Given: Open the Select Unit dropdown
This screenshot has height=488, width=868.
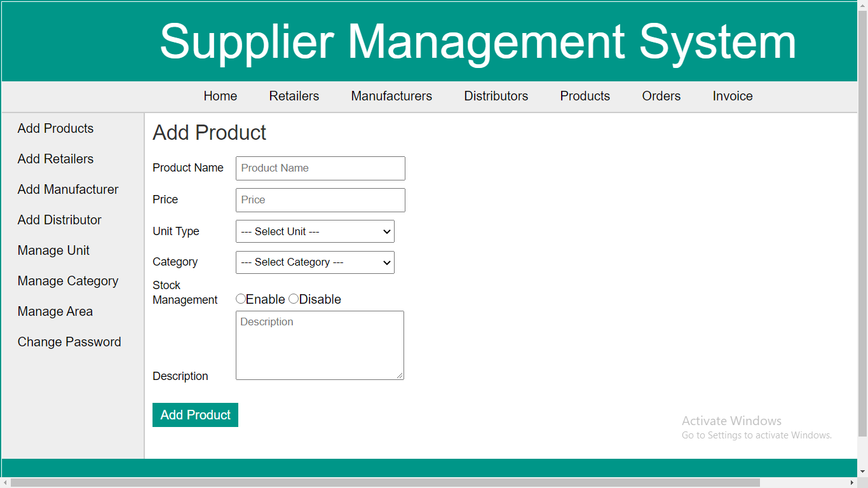Looking at the screenshot, I should point(315,231).
